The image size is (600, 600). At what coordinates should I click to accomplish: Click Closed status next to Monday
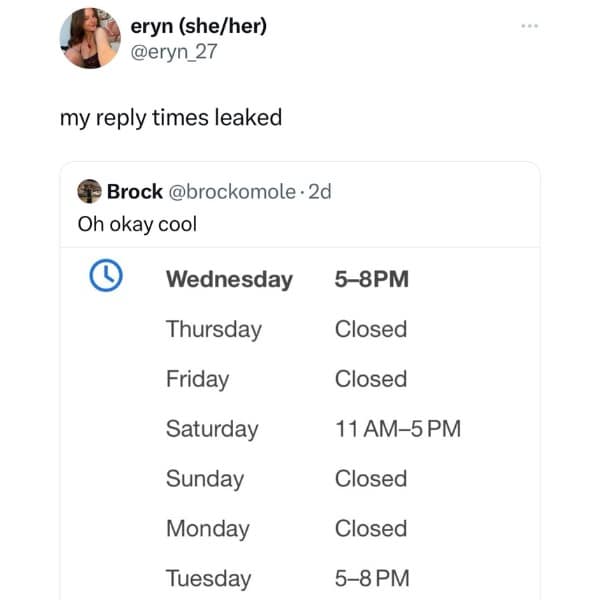click(371, 528)
